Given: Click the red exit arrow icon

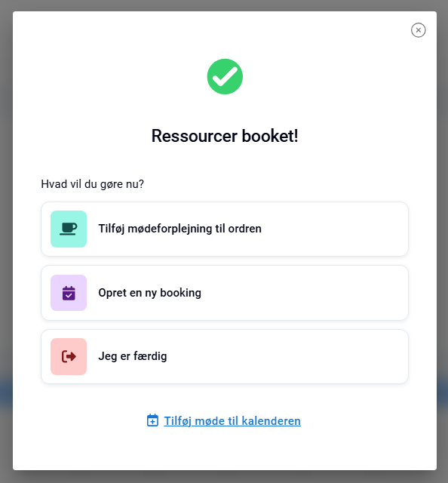Looking at the screenshot, I should tap(69, 356).
